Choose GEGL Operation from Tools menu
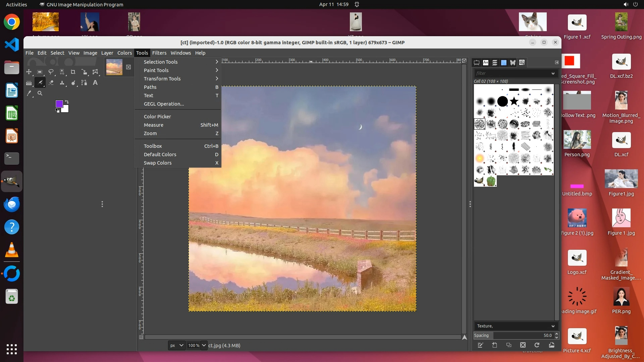Viewport: 644px width, 362px height. [x=164, y=104]
